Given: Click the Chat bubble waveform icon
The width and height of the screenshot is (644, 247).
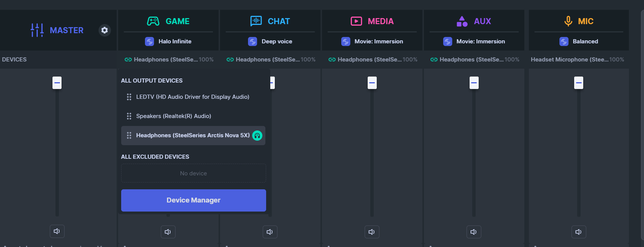Looking at the screenshot, I should [x=256, y=21].
